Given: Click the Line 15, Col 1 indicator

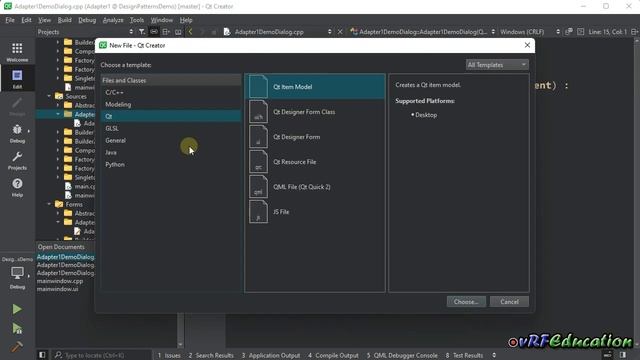Looking at the screenshot, I should pos(607,32).
